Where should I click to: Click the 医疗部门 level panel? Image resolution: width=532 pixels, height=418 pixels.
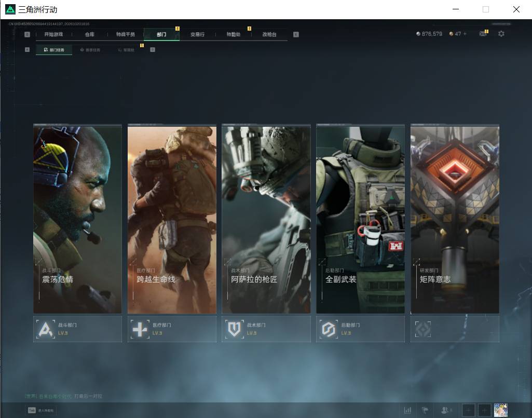click(x=172, y=329)
